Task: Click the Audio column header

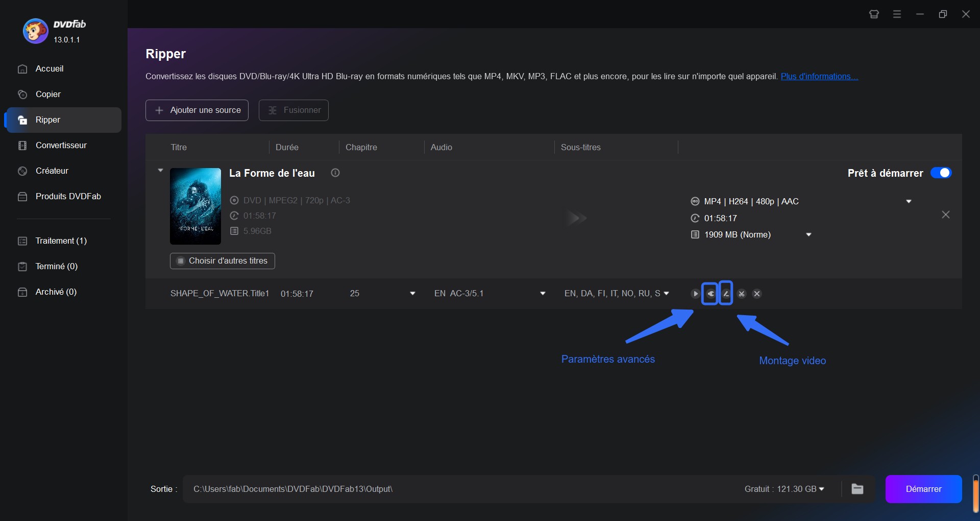Action: pyautogui.click(x=442, y=147)
